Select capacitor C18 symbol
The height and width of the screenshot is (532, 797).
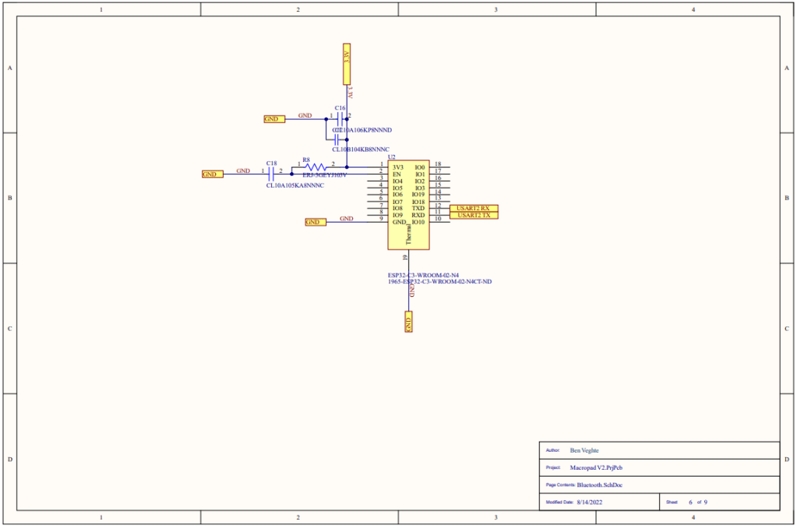coord(272,174)
